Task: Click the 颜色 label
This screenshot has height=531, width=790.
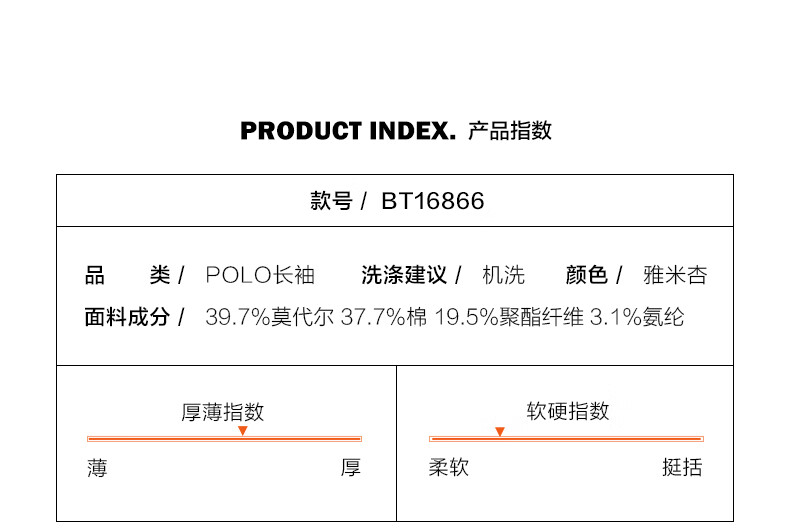Action: pos(586,276)
